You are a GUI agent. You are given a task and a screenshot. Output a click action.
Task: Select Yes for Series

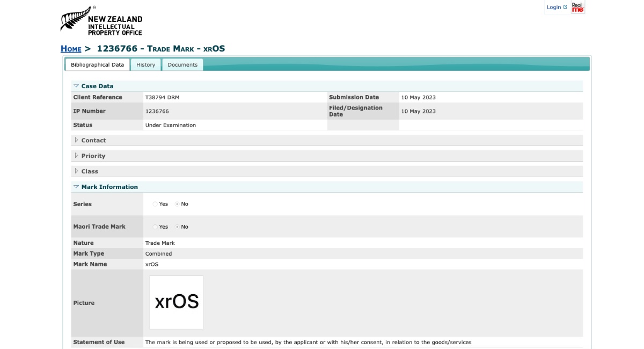point(155,204)
